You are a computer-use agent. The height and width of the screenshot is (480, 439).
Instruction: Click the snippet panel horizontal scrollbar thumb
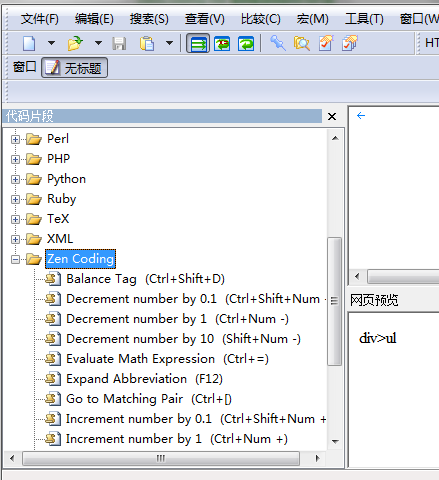pyautogui.click(x=161, y=458)
